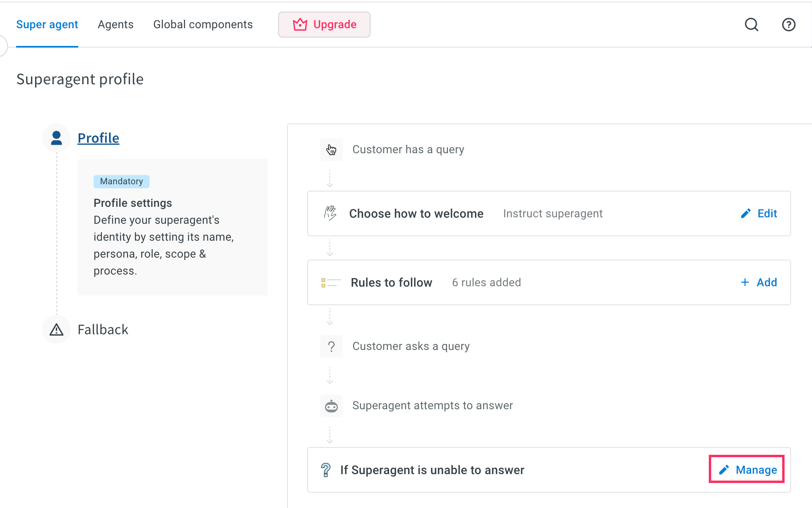
Task: Select the Super agent tab
Action: [x=47, y=25]
